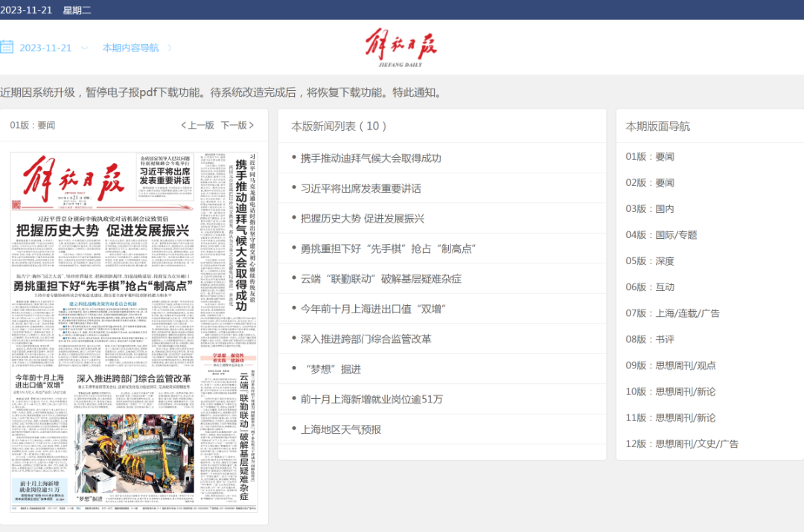
Task: Open article 把握历史大势 促进发展振兴
Action: pyautogui.click(x=362, y=218)
